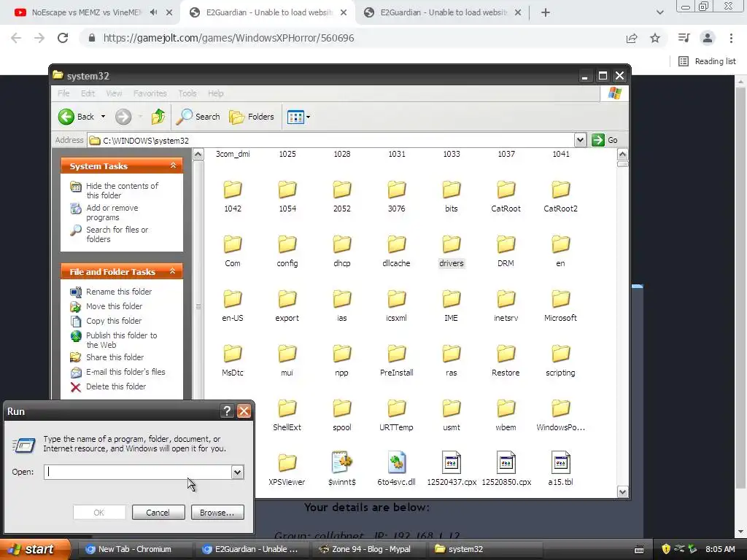This screenshot has width=747, height=560.
Task: Bookmark this page with the star icon
Action: click(655, 38)
